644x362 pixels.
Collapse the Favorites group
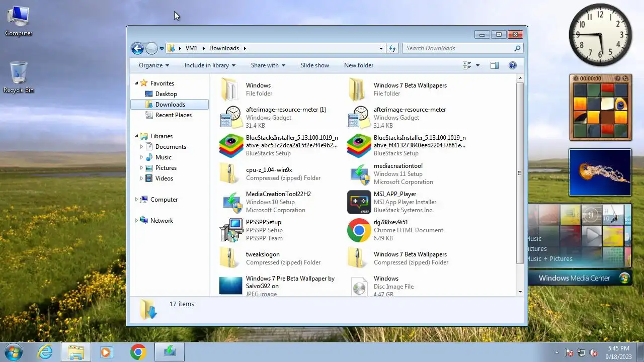point(136,83)
